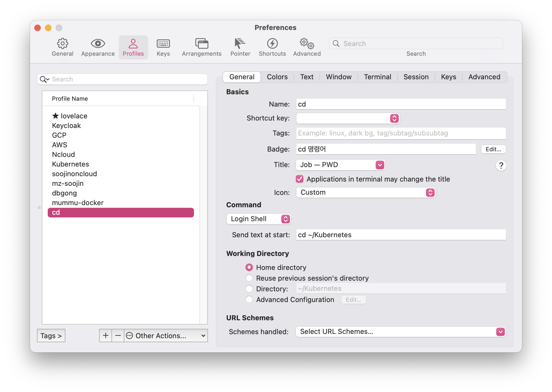Expand Select URL Schemes dropdown
This screenshot has width=552, height=392.
(x=401, y=332)
